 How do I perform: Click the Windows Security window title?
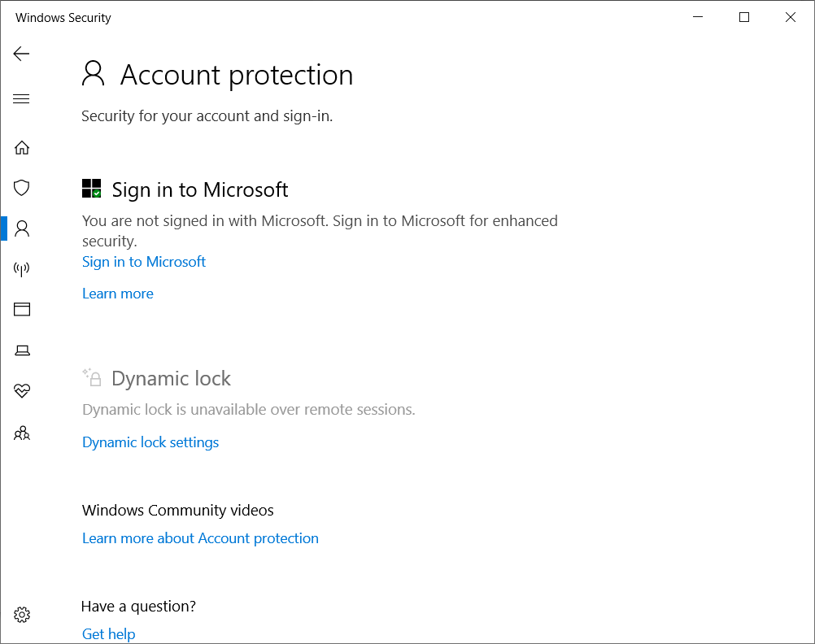coord(63,18)
